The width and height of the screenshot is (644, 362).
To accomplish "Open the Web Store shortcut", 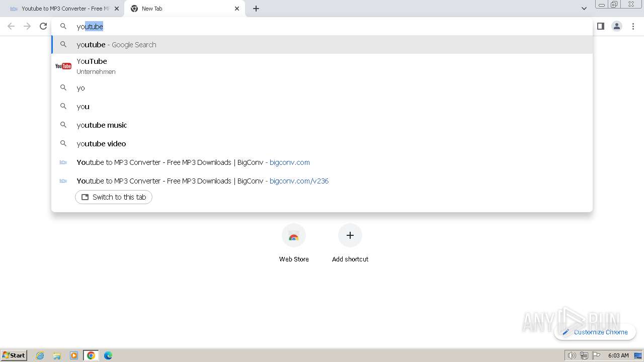I will (294, 243).
